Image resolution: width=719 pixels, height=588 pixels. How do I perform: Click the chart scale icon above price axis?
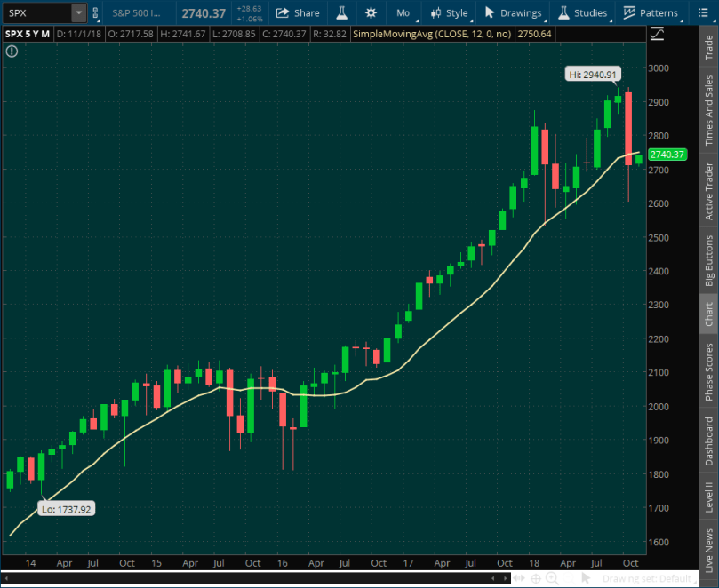tap(658, 34)
